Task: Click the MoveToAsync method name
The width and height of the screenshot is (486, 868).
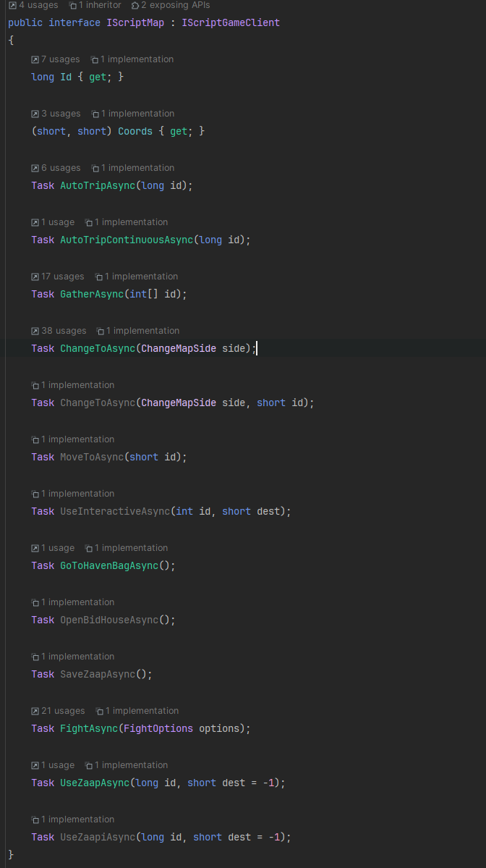Action: click(x=92, y=457)
